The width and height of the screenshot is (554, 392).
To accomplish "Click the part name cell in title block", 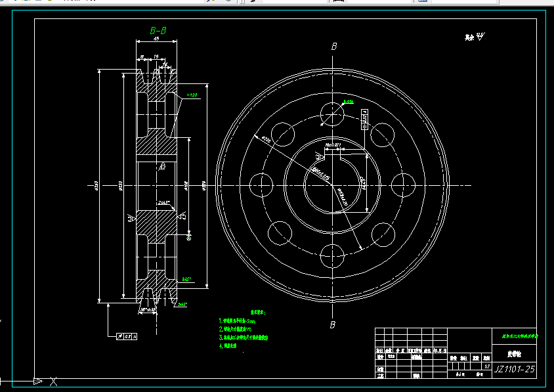I will coord(514,354).
